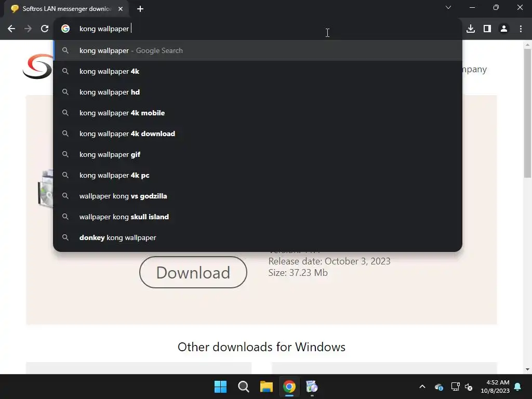The height and width of the screenshot is (399, 532).
Task: Open the Windows Start menu
Action: tap(220, 387)
